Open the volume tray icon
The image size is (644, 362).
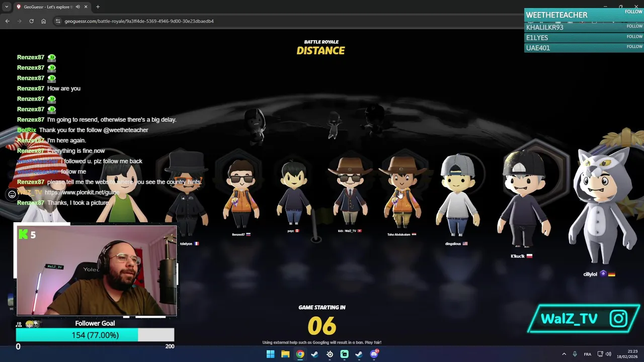click(x=608, y=354)
